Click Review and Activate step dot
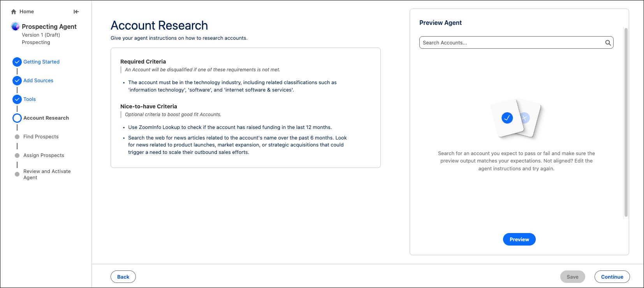 point(17,174)
